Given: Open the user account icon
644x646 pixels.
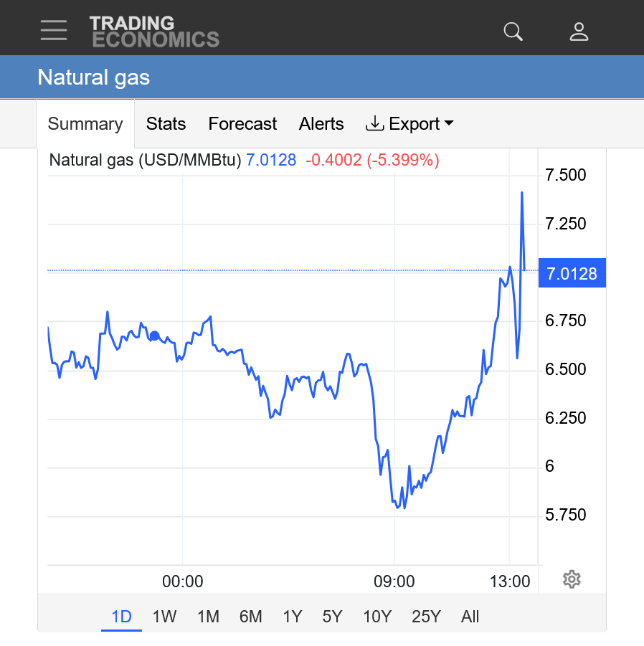Looking at the screenshot, I should [579, 31].
